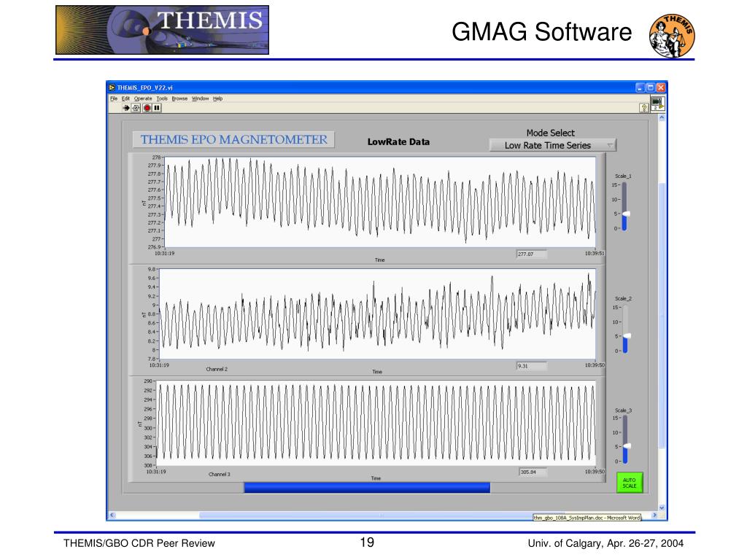Viewport: 747px width, 560px height.
Task: Click the Channel 2 waveform chart
Action: 377,314
